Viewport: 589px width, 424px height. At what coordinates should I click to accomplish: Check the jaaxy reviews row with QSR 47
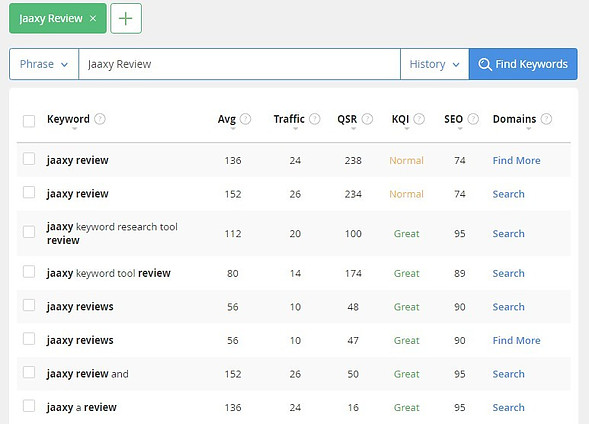point(29,339)
